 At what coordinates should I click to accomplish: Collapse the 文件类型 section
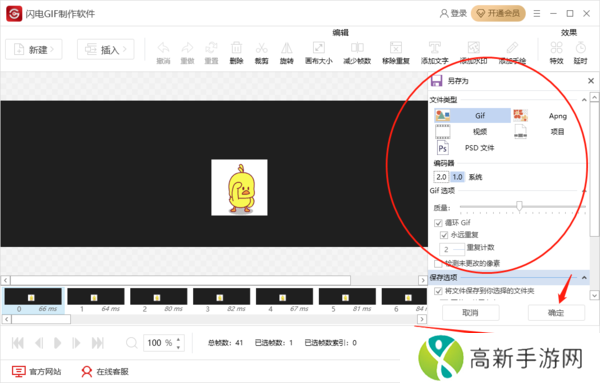point(584,100)
